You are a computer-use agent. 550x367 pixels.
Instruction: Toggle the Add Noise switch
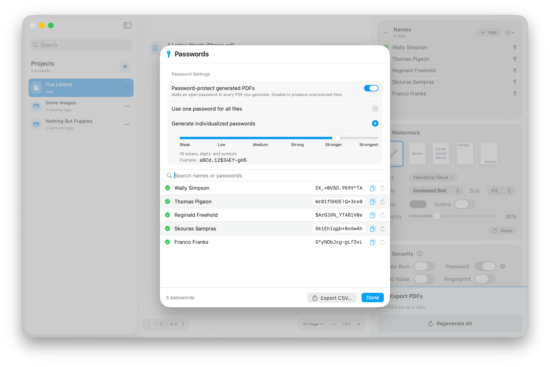click(x=424, y=279)
